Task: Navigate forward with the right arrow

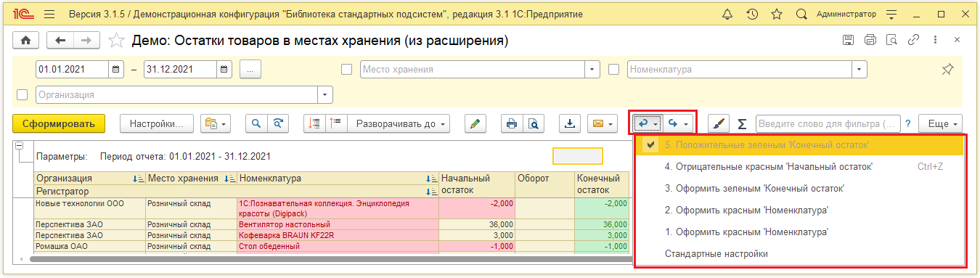Action: coord(86,41)
